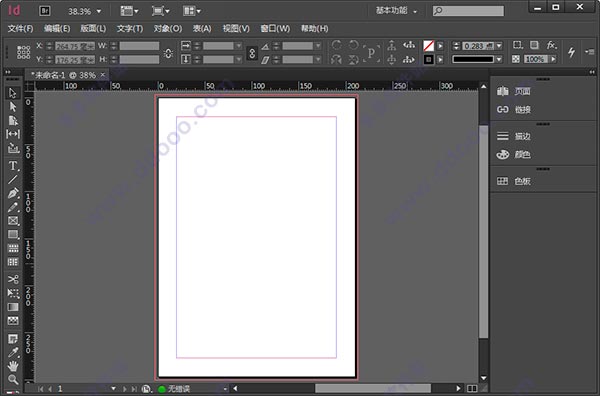
Task: Select the Gradient Swatch tool
Action: tap(13, 307)
